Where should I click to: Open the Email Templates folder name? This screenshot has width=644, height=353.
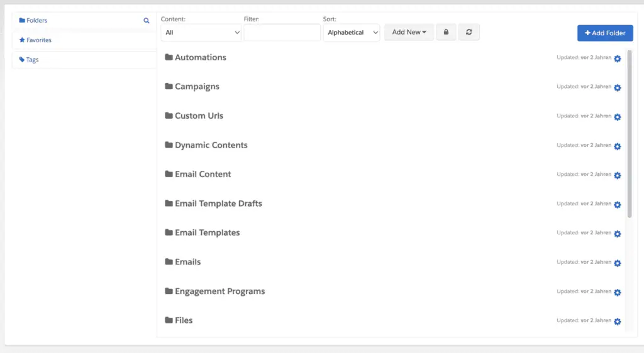click(208, 232)
